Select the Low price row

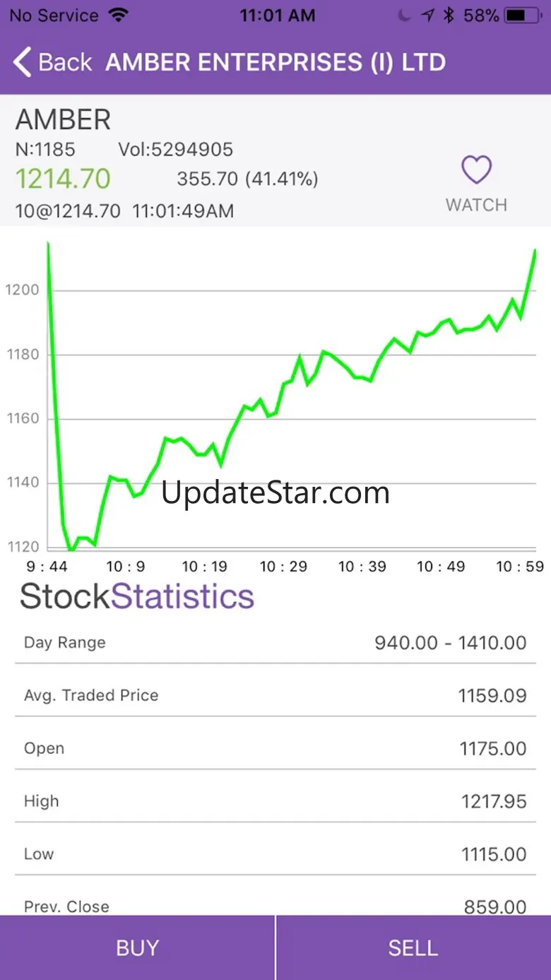(x=275, y=854)
